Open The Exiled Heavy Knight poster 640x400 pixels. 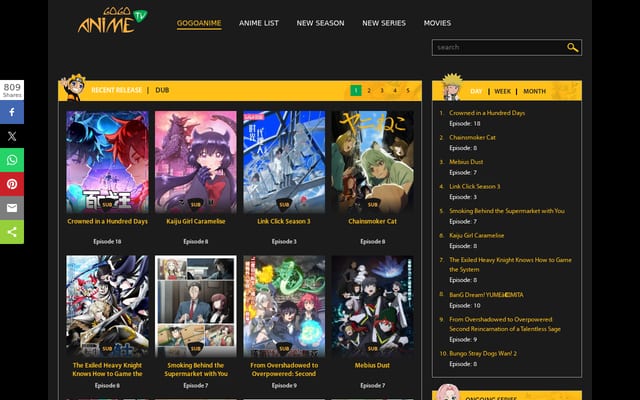pyautogui.click(x=107, y=307)
